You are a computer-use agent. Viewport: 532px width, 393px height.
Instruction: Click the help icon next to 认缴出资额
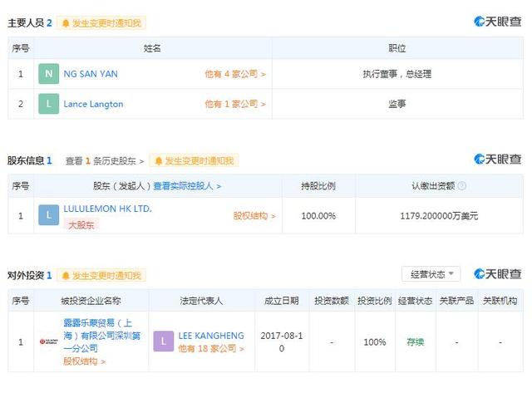coord(462,186)
